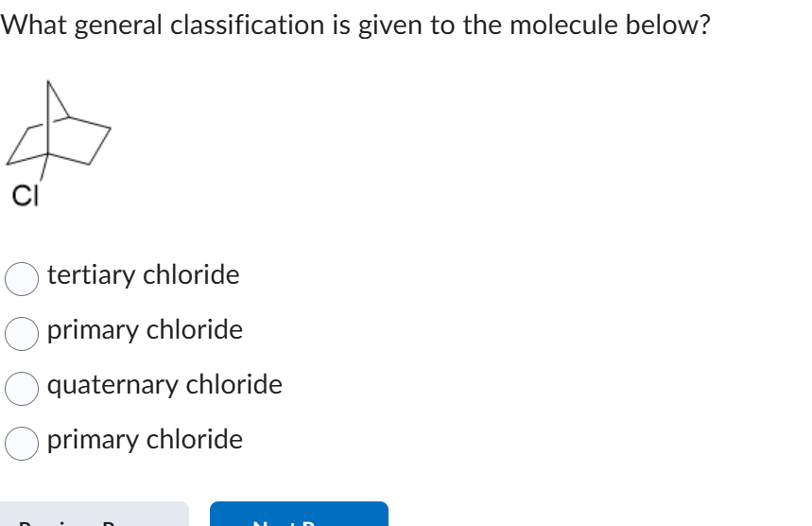This screenshot has width=812, height=526.
Task: Click the second option's 'primary chloride' text
Action: coord(145,330)
